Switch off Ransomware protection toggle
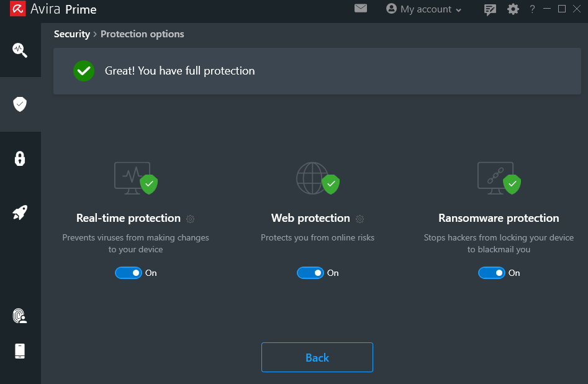Screen dimensions: 588x384 click(492, 273)
